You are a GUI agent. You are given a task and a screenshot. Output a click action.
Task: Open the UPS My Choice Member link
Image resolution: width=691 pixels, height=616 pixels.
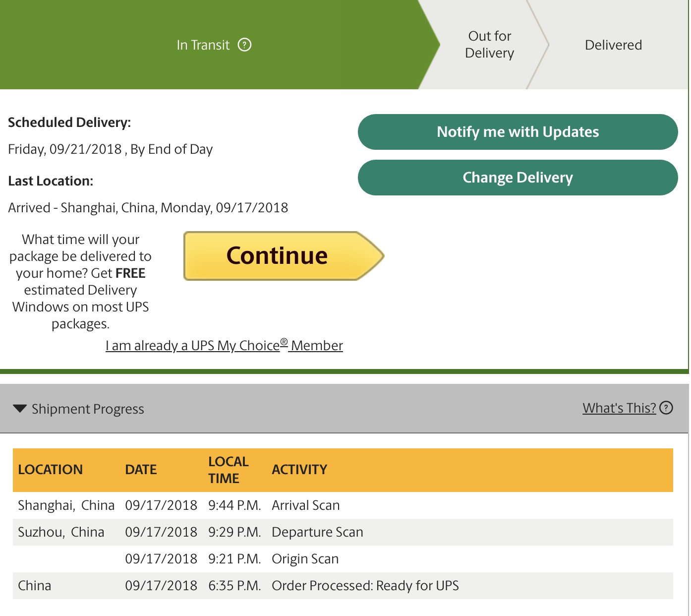pyautogui.click(x=224, y=345)
